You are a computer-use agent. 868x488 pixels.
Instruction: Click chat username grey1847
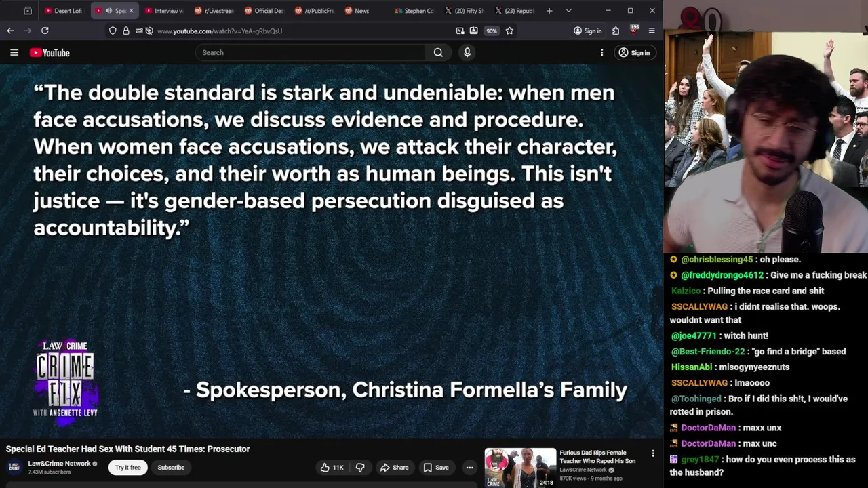700,460
